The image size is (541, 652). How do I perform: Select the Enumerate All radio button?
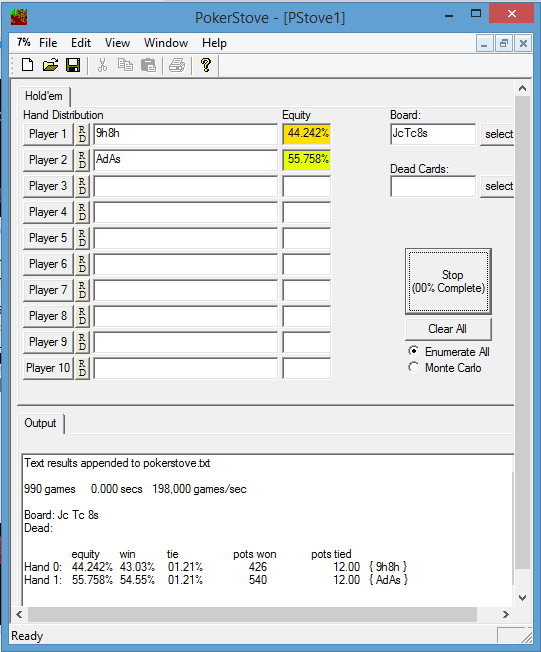coord(414,351)
